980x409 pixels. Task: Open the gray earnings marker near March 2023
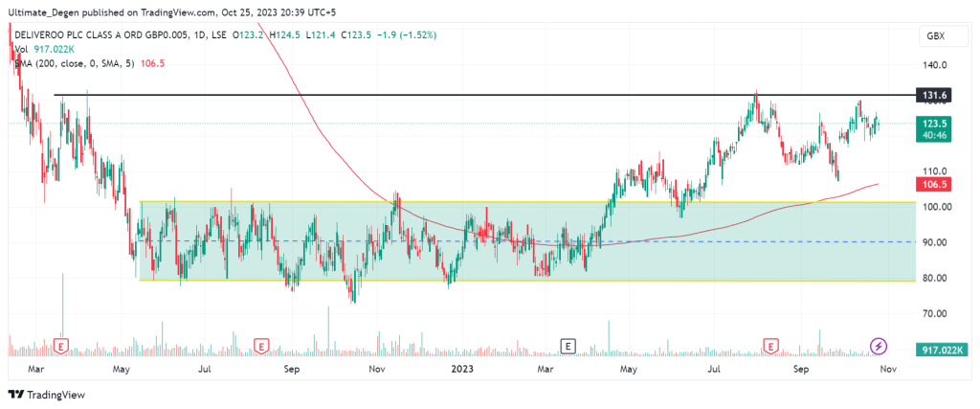(x=568, y=345)
